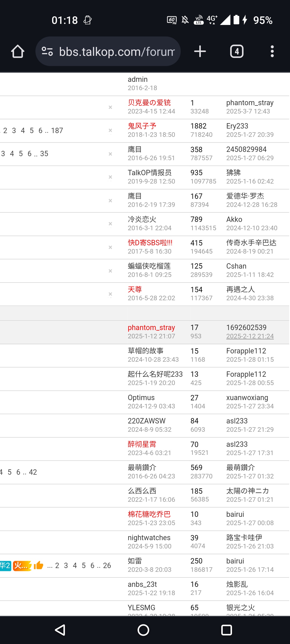Open last poster 传奇水手辛巴达 profile
The image size is (290, 644).
[251, 243]
